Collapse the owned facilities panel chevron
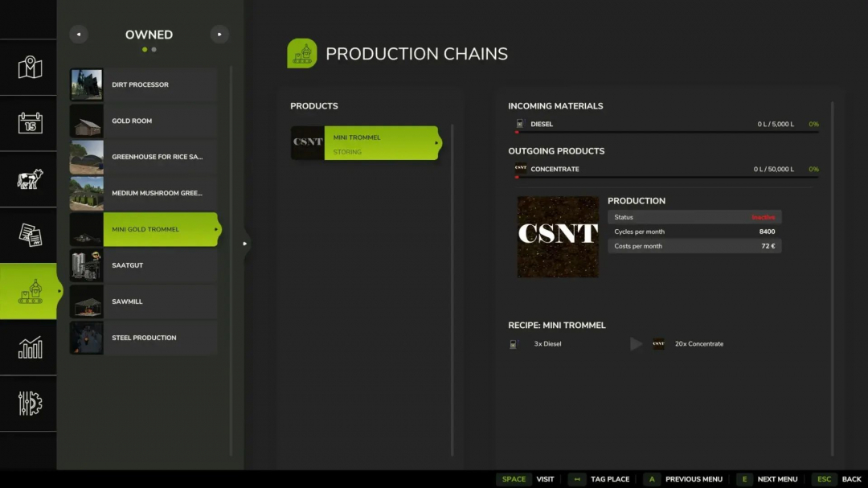The width and height of the screenshot is (868, 488). tap(245, 243)
